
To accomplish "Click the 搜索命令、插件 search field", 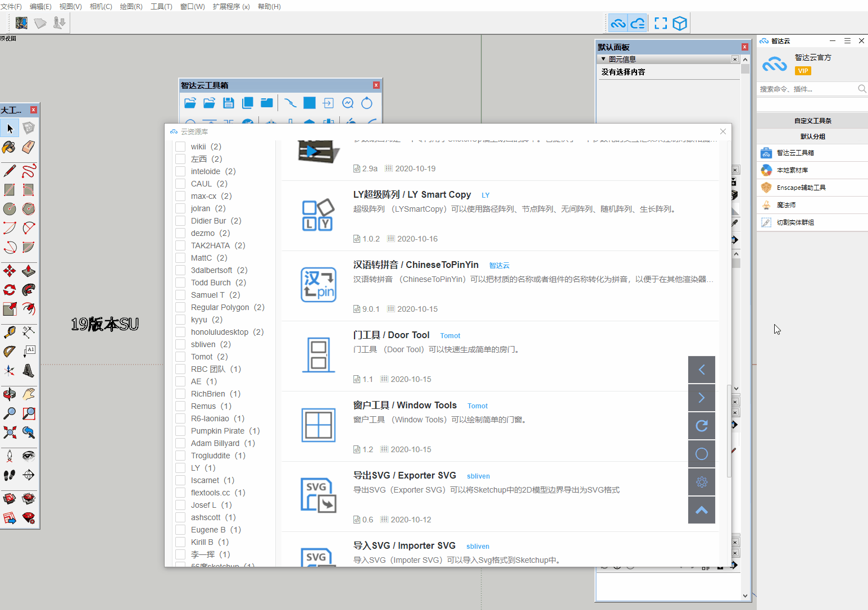I will coord(806,89).
